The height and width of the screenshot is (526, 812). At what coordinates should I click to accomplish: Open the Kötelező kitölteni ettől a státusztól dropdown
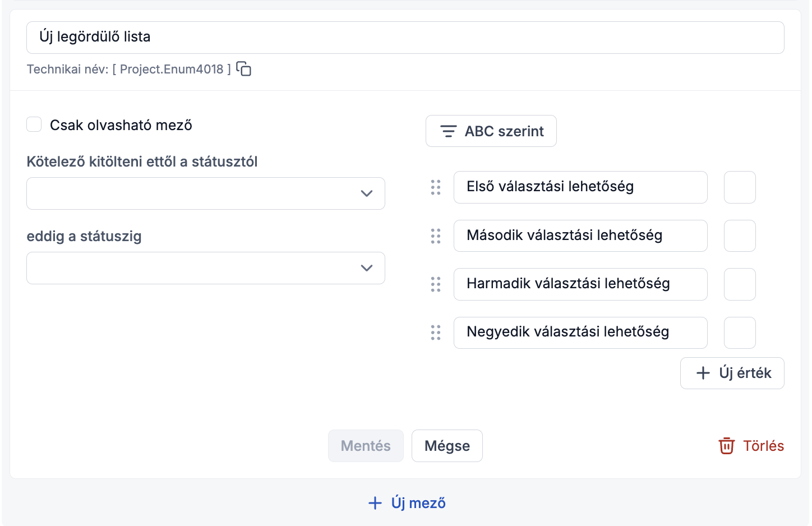click(206, 193)
